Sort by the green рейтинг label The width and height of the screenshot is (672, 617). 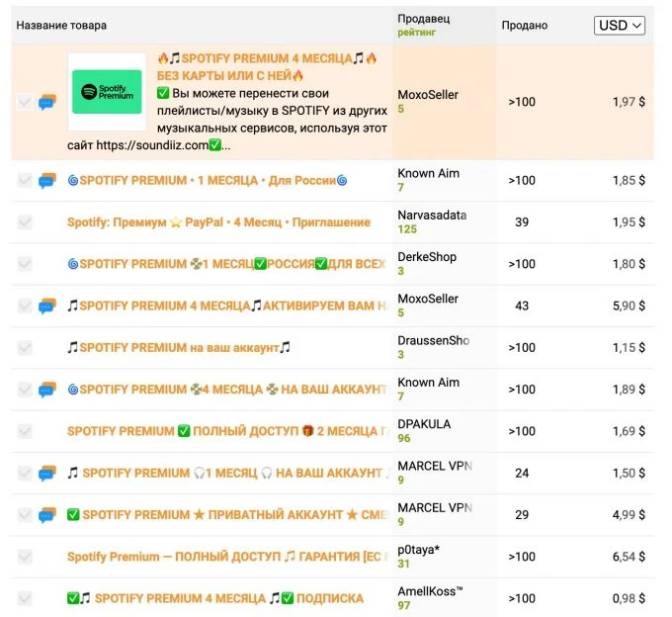tap(417, 33)
